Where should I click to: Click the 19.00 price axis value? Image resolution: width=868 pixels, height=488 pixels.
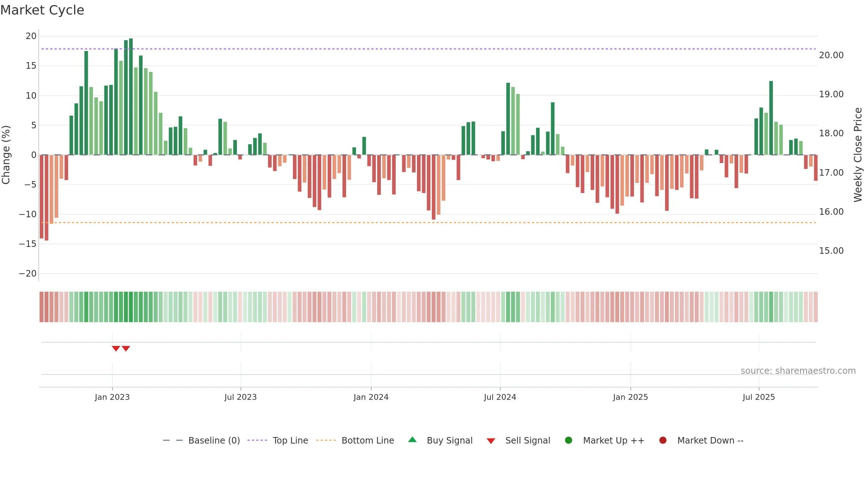coord(831,94)
